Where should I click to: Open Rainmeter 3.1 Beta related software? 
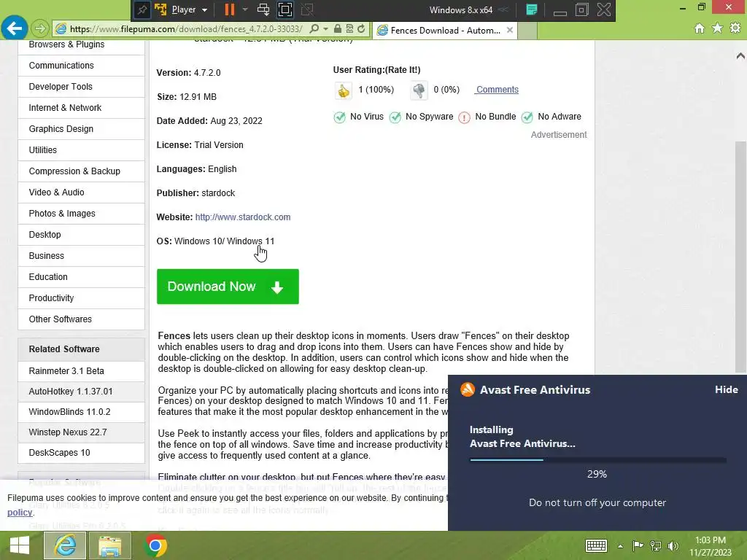(x=81, y=371)
